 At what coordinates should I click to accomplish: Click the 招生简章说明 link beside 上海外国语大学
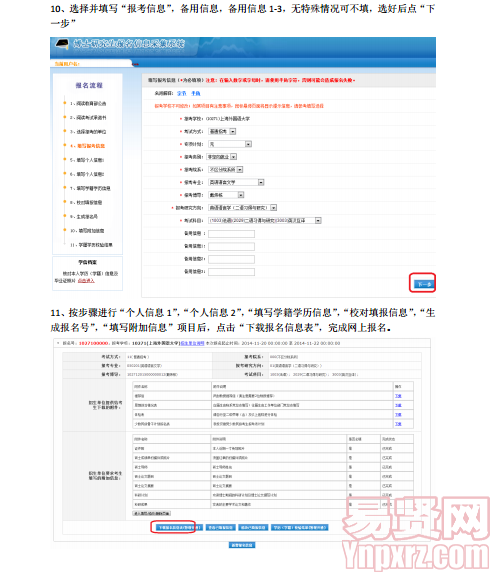pos(192,343)
